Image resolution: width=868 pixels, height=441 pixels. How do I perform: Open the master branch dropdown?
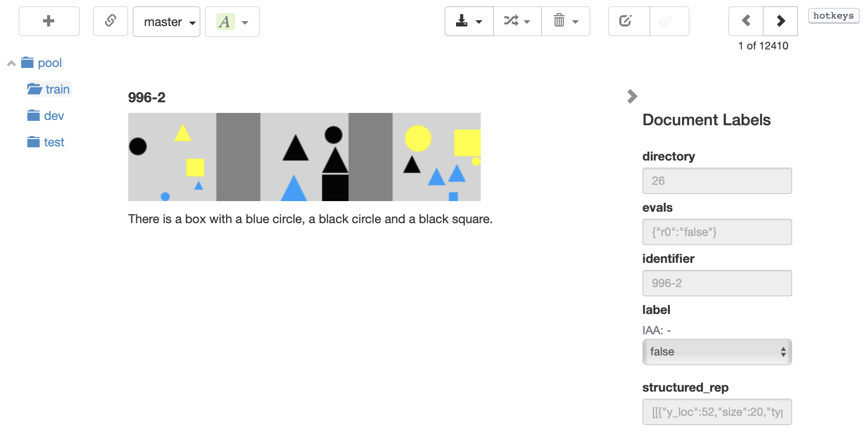tap(167, 22)
